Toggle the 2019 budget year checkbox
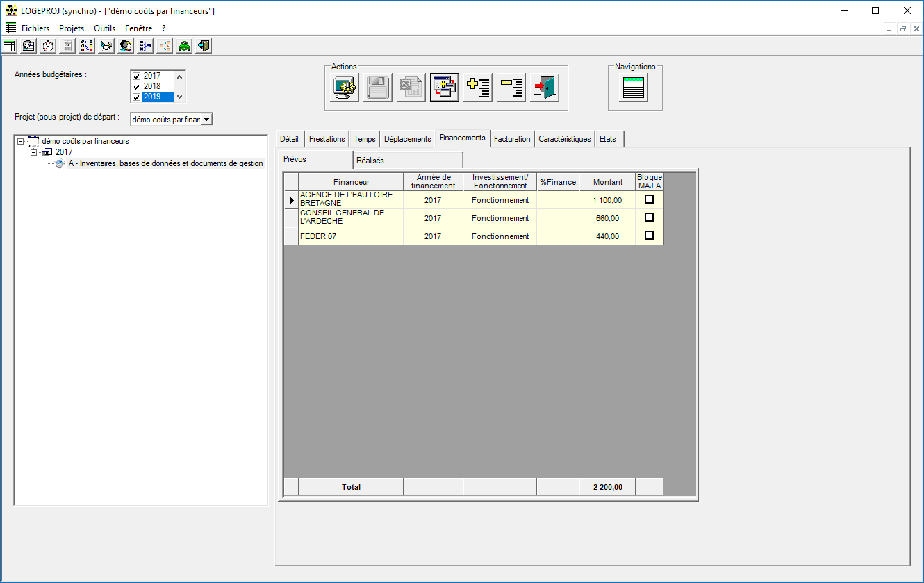924x583 pixels. (x=136, y=97)
